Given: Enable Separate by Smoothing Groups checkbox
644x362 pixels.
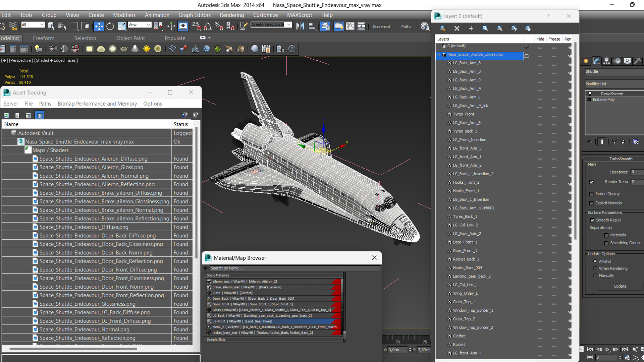Looking at the screenshot, I should [606, 243].
